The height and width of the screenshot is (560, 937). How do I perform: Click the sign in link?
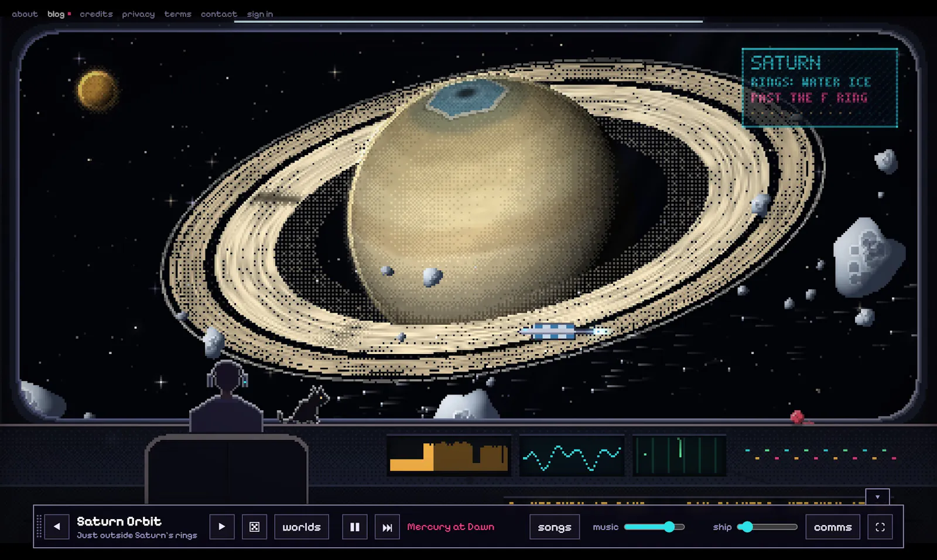[x=260, y=14]
